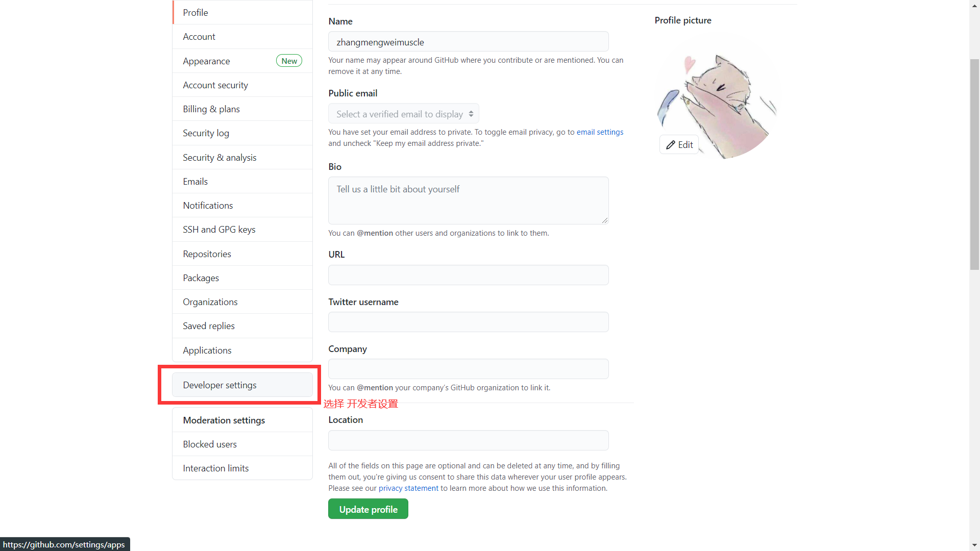This screenshot has height=551, width=980.
Task: Open the Emails settings page
Action: (242, 181)
